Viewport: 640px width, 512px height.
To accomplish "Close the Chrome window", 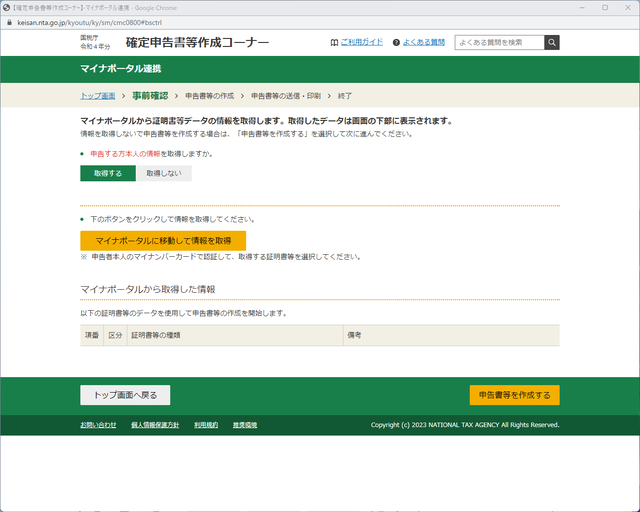I will pos(628,8).
